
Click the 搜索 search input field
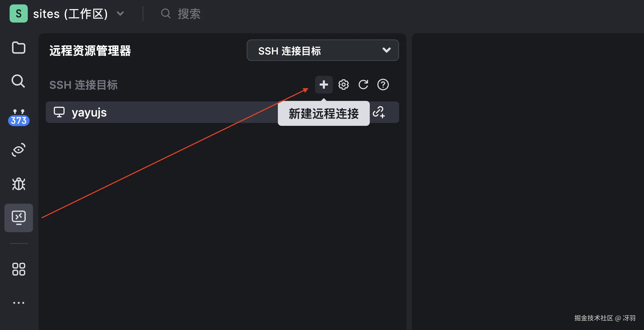pos(189,13)
